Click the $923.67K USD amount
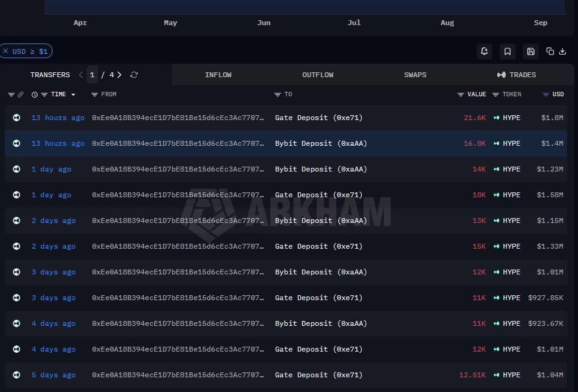Screen dimensions: 578x392 546,323
